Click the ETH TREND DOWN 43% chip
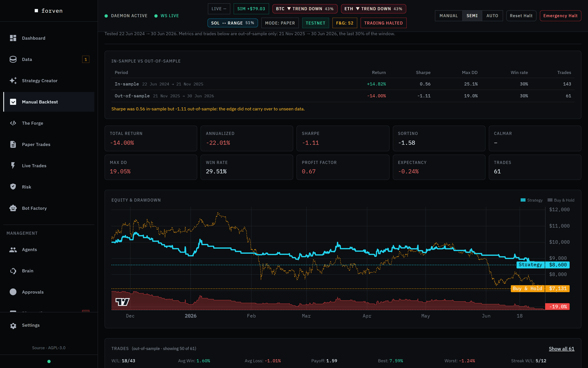Viewport: 588px width, 368px height. [x=373, y=9]
